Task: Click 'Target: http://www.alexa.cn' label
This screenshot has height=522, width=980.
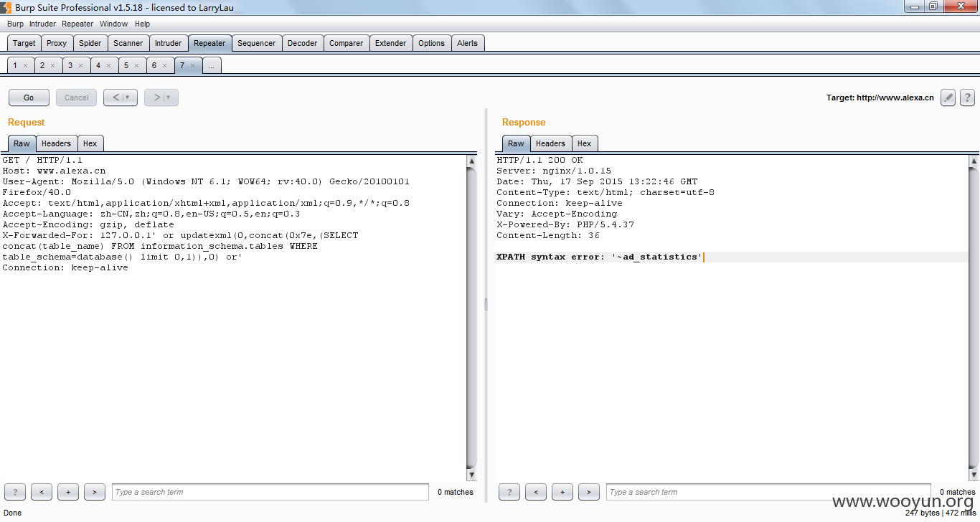Action: click(x=880, y=98)
